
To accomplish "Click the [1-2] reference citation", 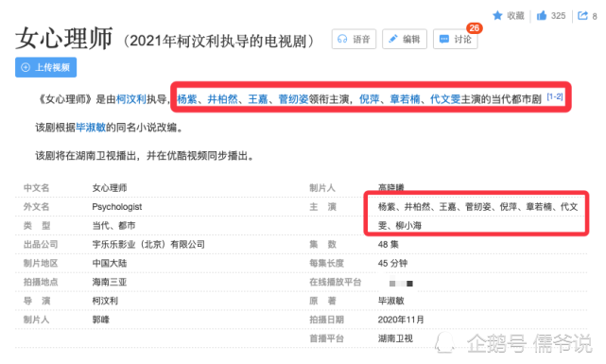I will (555, 96).
